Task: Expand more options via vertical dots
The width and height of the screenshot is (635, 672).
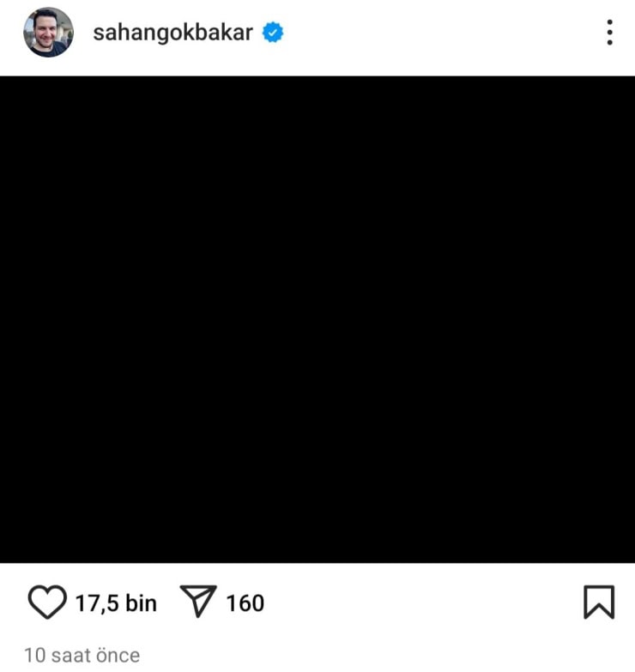Action: pyautogui.click(x=609, y=32)
